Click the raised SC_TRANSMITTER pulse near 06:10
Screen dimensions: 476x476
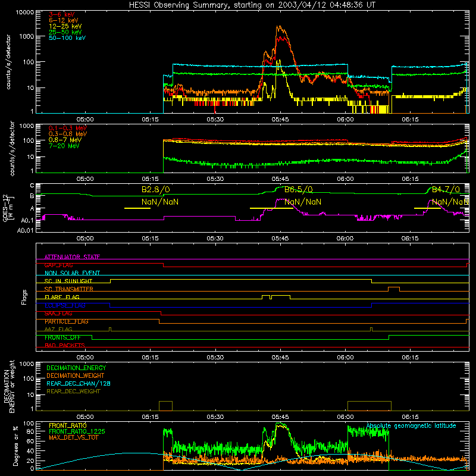pyautogui.click(x=394, y=289)
